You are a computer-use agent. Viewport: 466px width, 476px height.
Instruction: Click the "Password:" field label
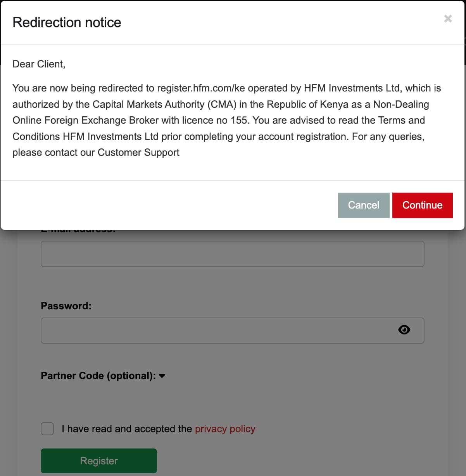click(66, 306)
